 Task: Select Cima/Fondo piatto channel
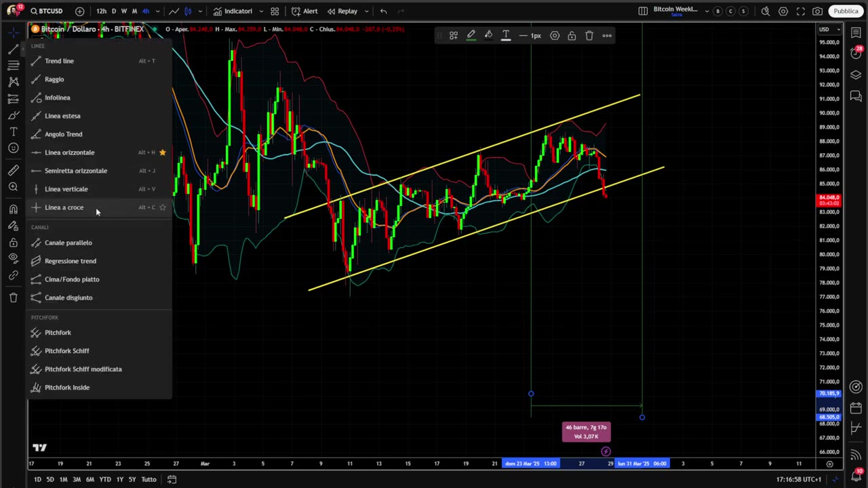tap(100, 279)
